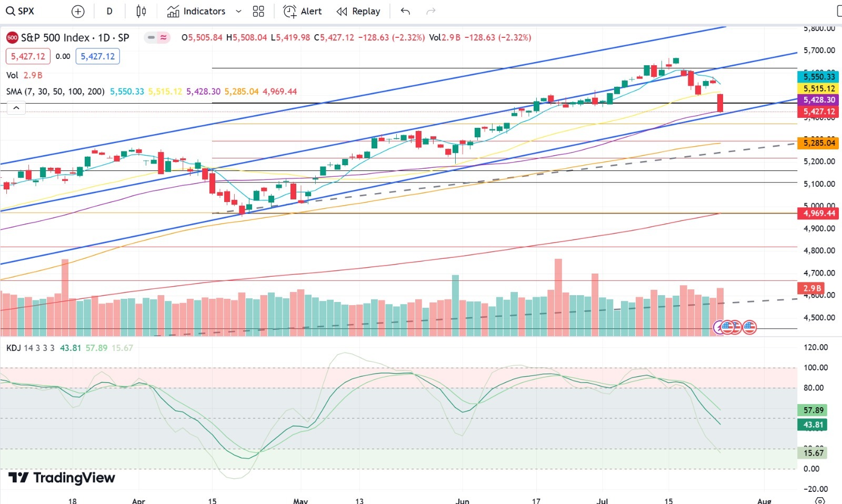Click the Low value L5,419.98
Screen dimensions: 842x504
point(290,37)
